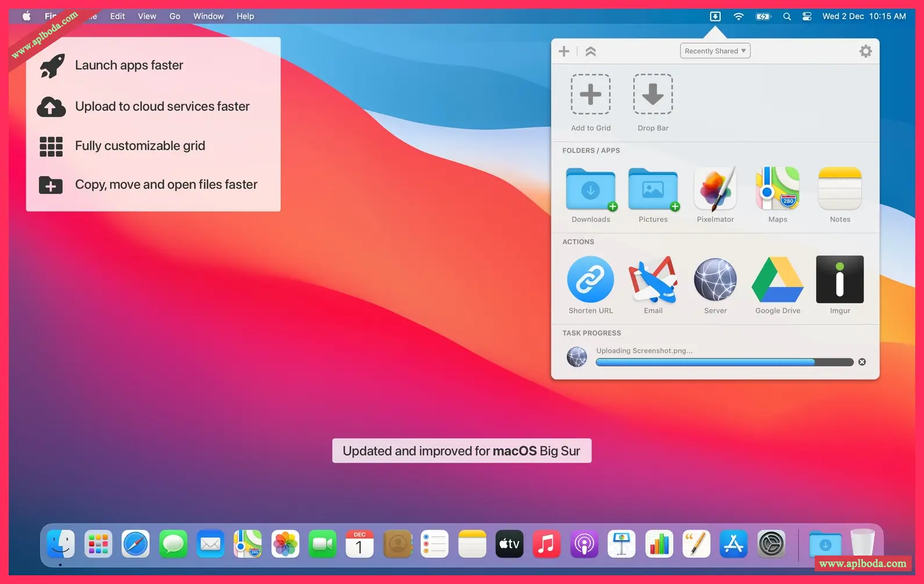Open the Server upload action

pos(715,280)
